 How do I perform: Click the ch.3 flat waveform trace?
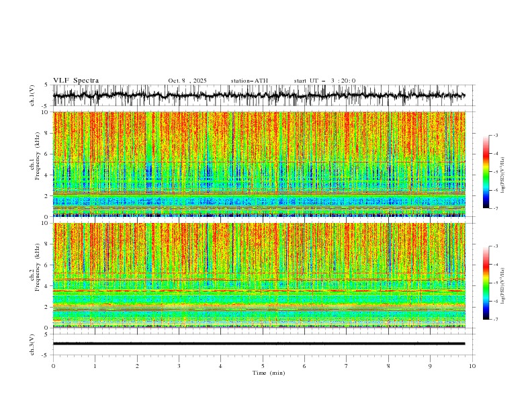click(259, 344)
